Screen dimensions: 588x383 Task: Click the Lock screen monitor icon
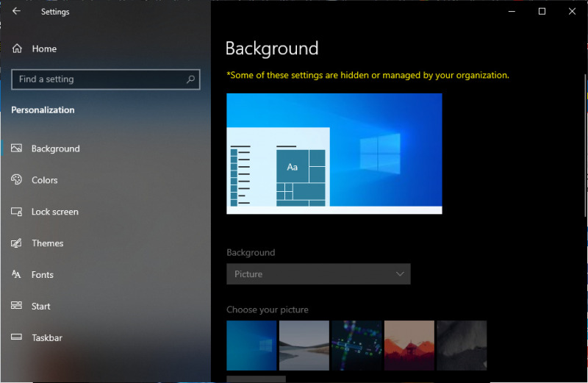16,212
